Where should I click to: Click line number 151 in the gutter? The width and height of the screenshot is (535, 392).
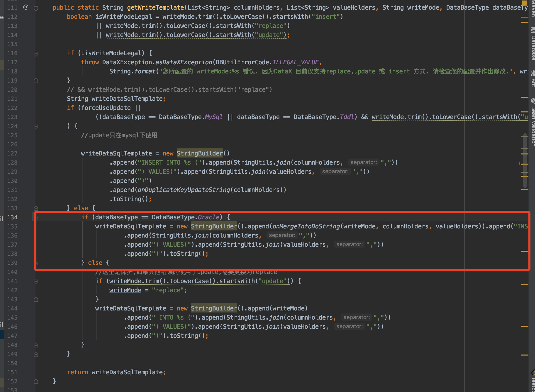point(12,372)
